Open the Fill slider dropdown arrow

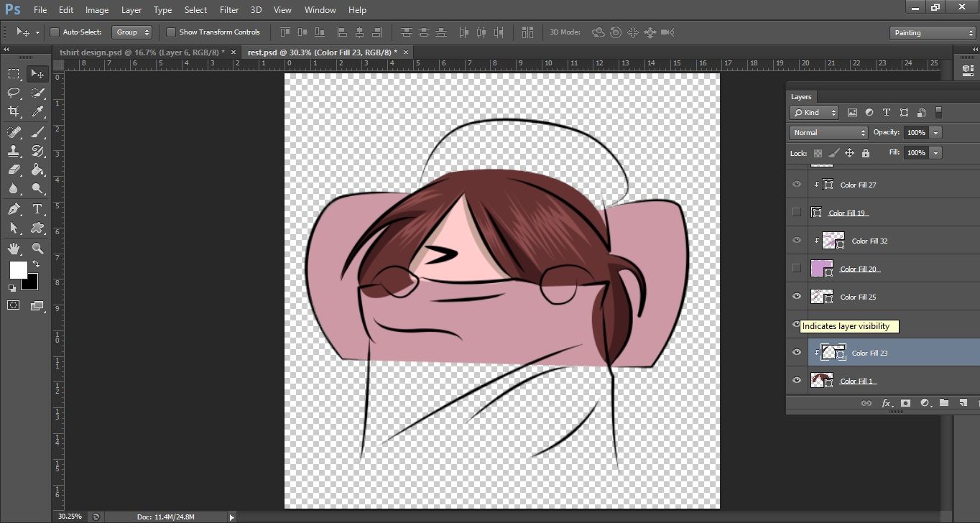click(x=935, y=153)
